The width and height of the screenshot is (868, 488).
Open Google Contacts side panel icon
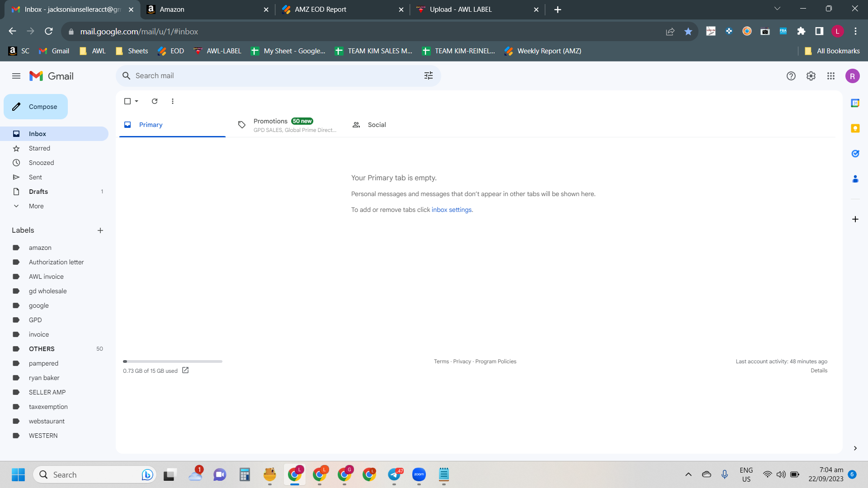855,179
